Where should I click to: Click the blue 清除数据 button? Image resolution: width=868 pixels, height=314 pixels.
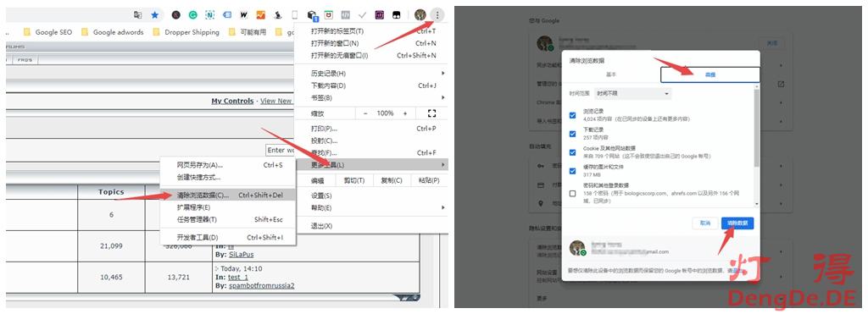[x=737, y=223]
